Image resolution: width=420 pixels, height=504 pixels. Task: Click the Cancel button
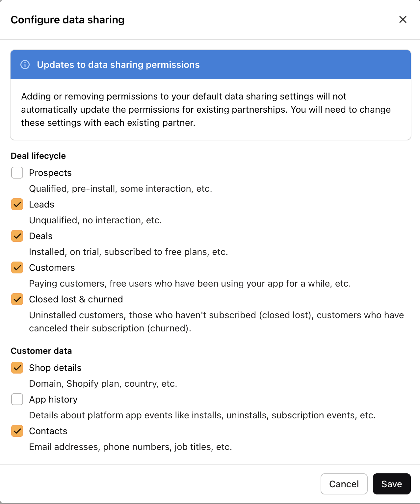click(344, 484)
